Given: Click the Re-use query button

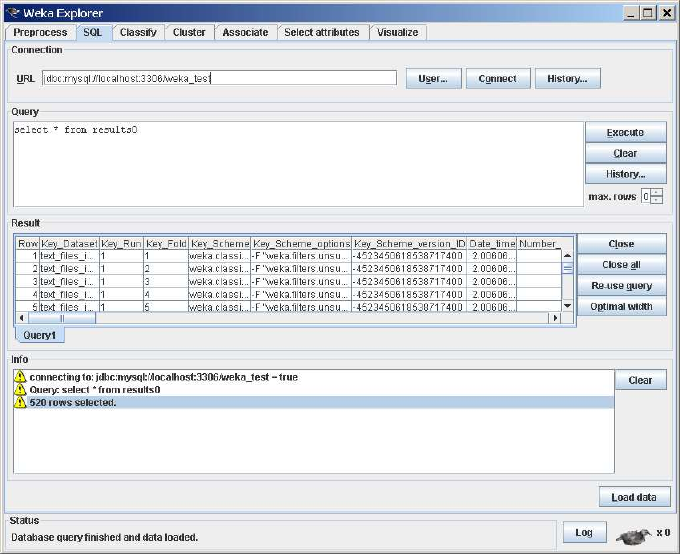Looking at the screenshot, I should (x=621, y=285).
